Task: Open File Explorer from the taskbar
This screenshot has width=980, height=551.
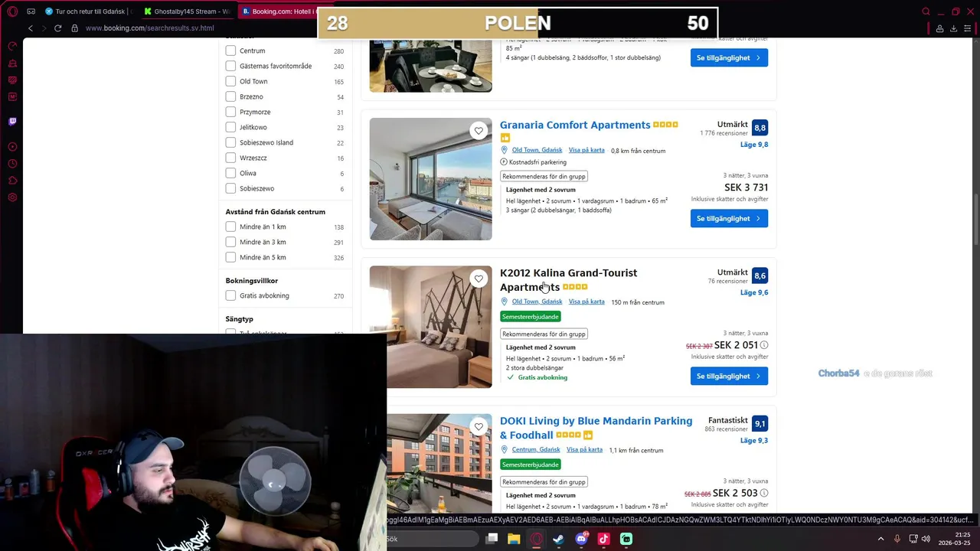Action: 514,539
